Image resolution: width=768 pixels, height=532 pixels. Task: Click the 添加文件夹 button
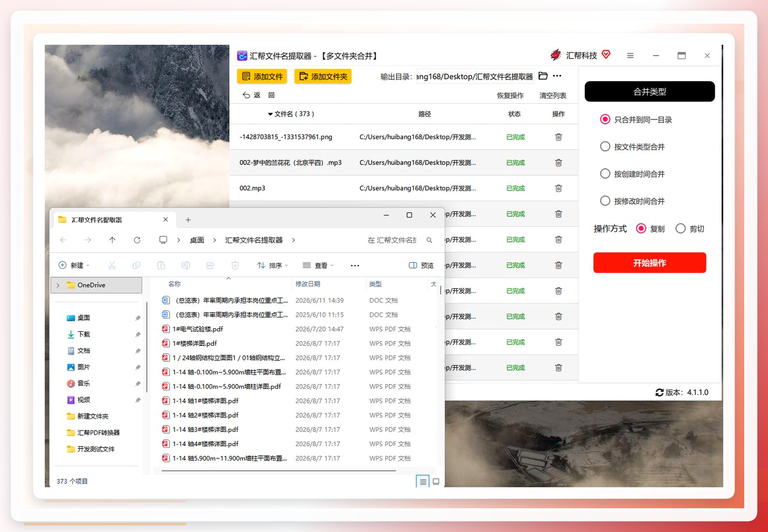coord(323,76)
